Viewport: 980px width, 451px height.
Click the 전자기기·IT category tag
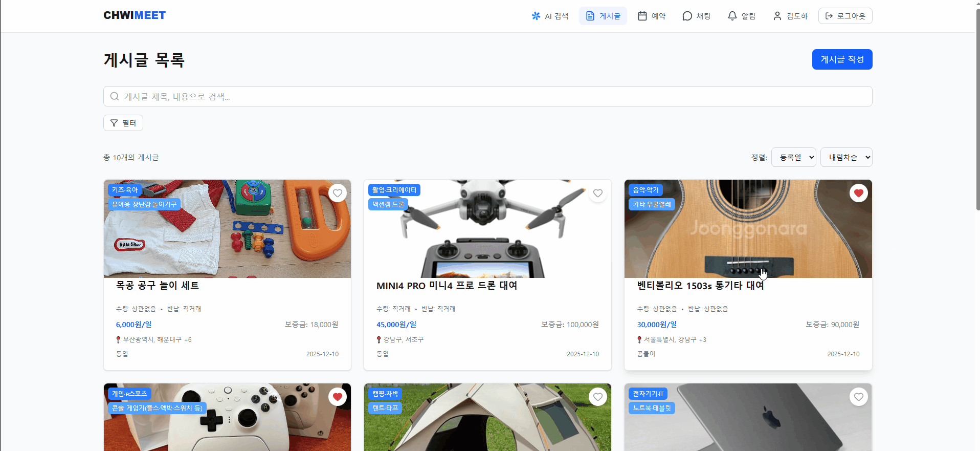tap(648, 394)
